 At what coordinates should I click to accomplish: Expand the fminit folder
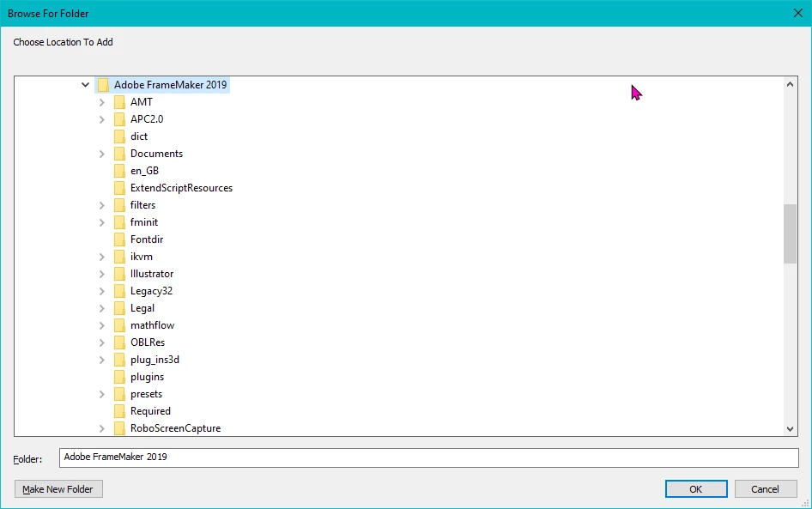(x=102, y=222)
